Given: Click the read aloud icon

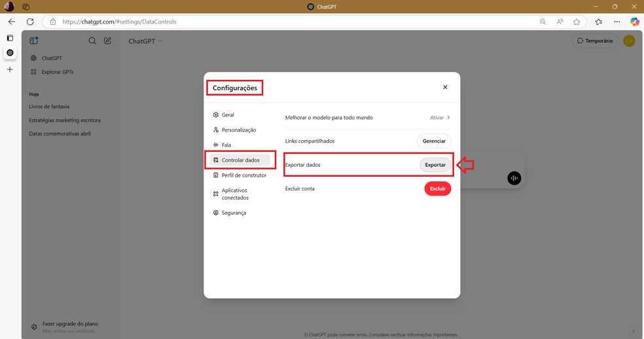Looking at the screenshot, I should (x=560, y=22).
